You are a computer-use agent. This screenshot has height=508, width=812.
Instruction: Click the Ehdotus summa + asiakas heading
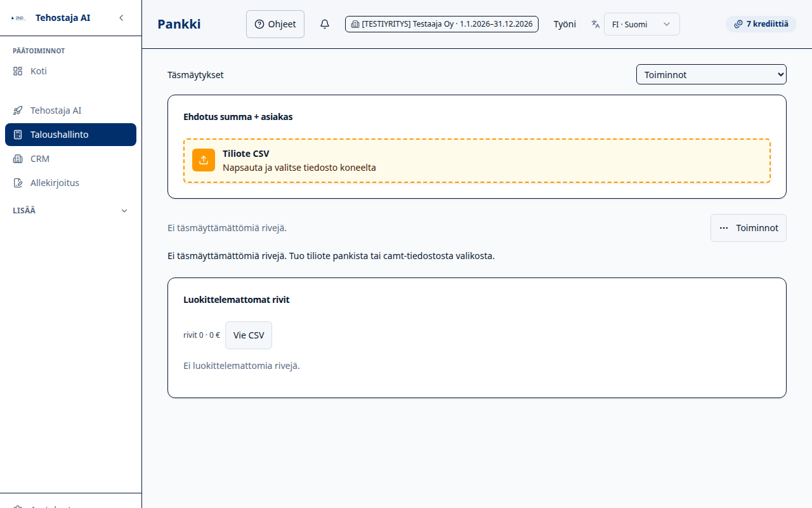coord(238,117)
